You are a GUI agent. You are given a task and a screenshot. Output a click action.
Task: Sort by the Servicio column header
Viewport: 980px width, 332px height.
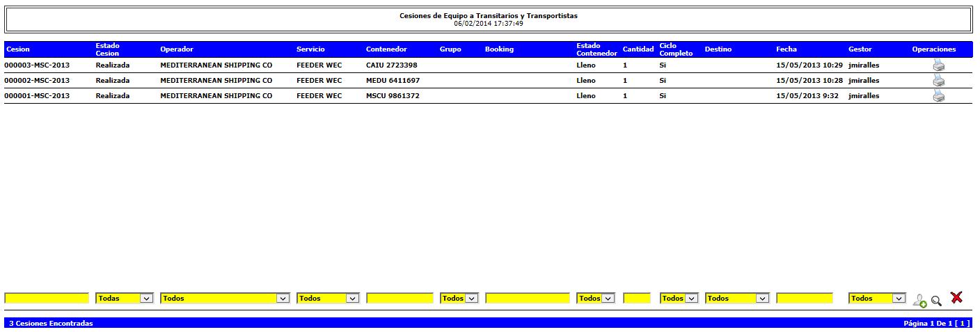click(x=310, y=49)
